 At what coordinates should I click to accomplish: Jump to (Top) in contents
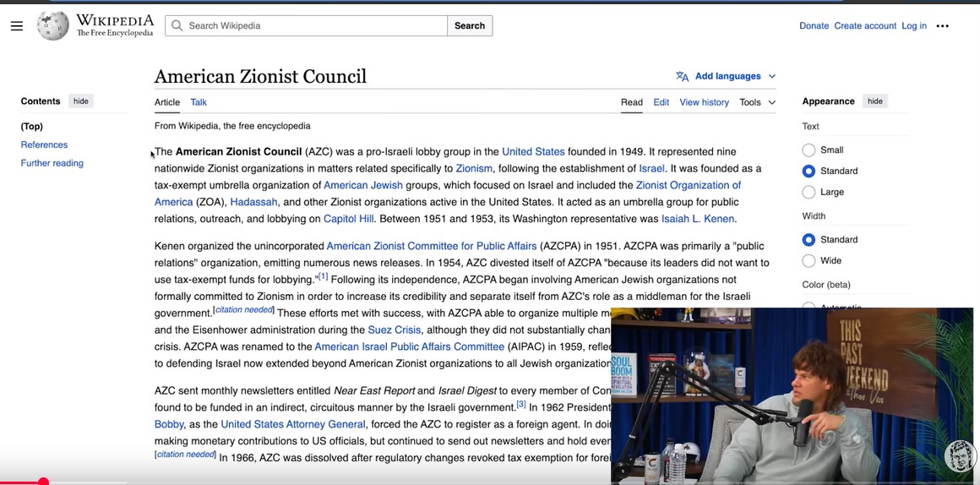click(x=32, y=126)
